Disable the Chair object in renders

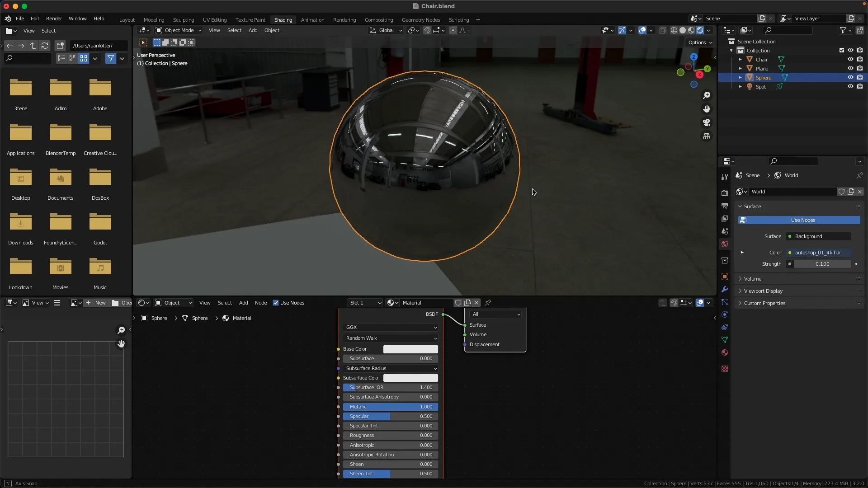click(x=859, y=60)
